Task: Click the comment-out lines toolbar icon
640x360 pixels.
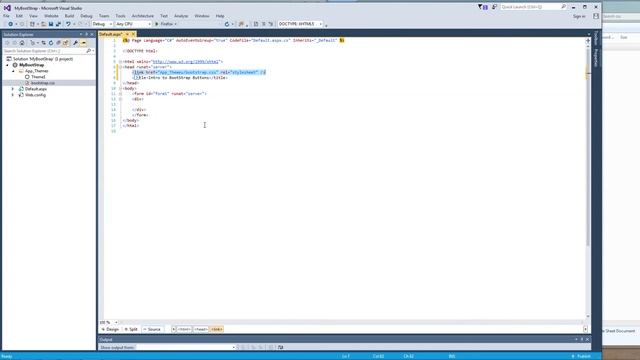Action: click(x=264, y=24)
